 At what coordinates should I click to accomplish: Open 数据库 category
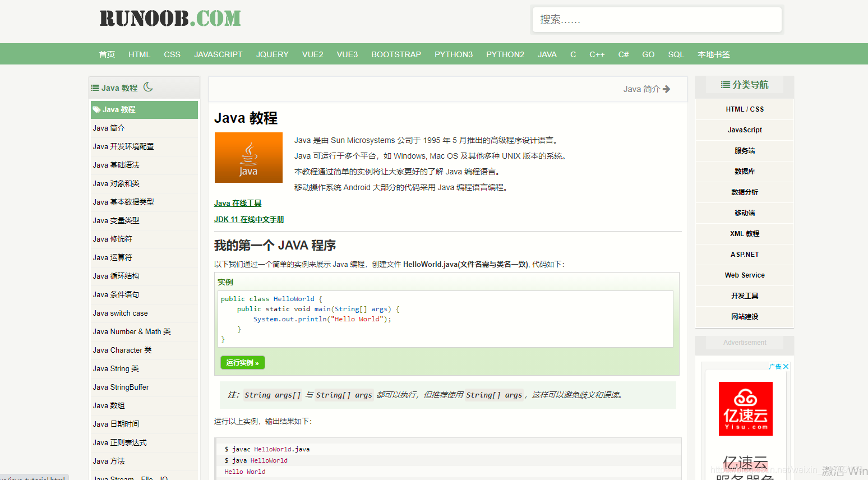click(x=745, y=172)
